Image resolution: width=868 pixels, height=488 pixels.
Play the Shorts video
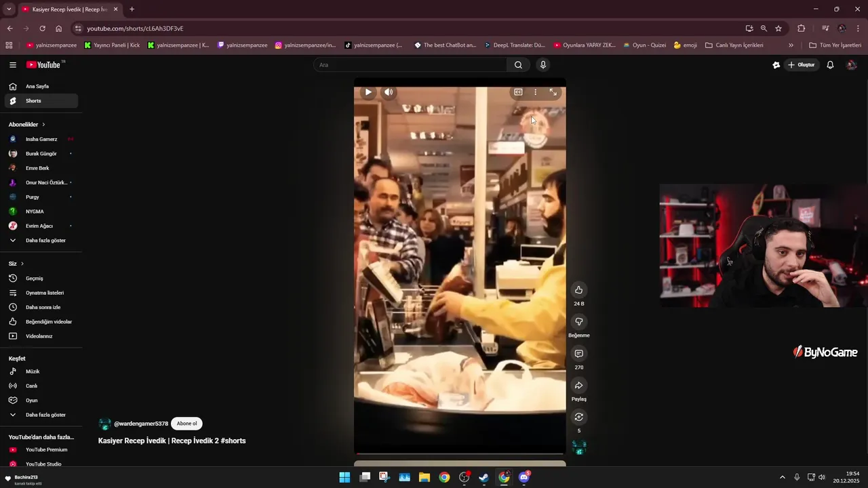[x=368, y=92]
